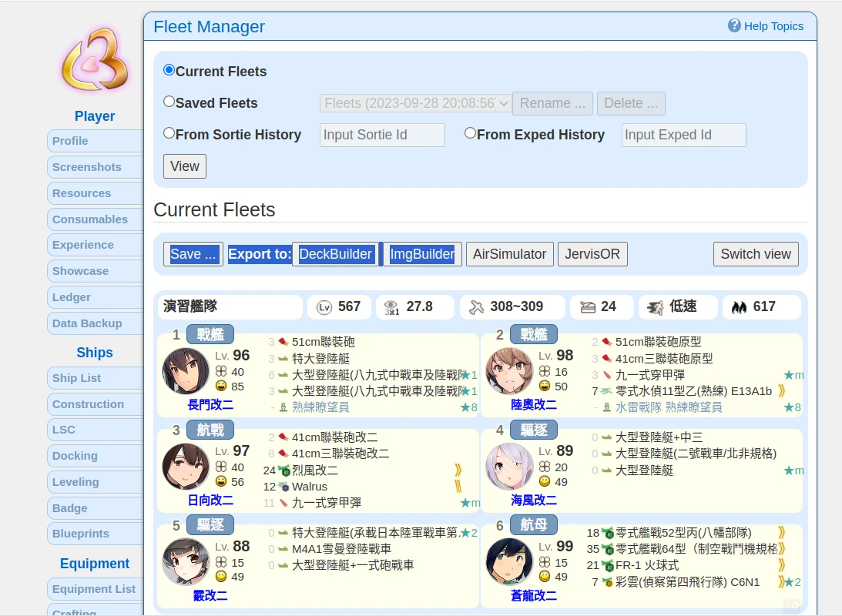
Task: Click the 航母 ship type badge
Action: coord(534,525)
